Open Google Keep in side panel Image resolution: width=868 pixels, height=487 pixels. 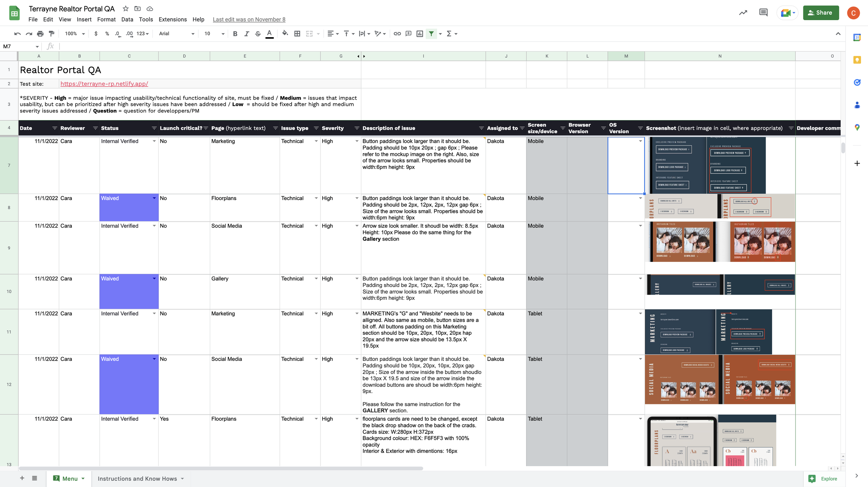coord(857,60)
